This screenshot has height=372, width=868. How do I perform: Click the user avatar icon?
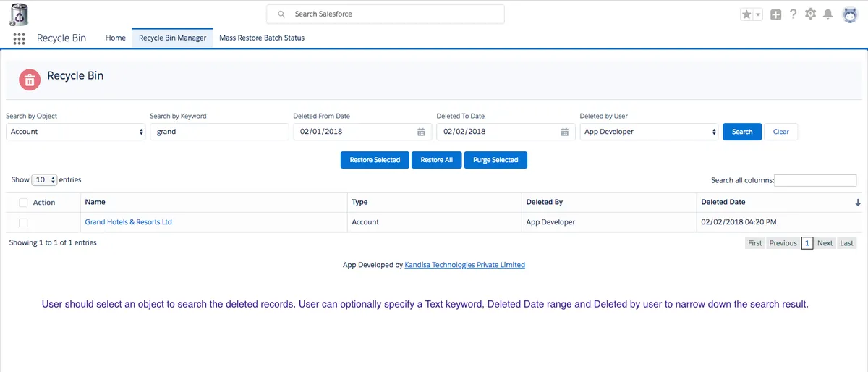point(850,14)
